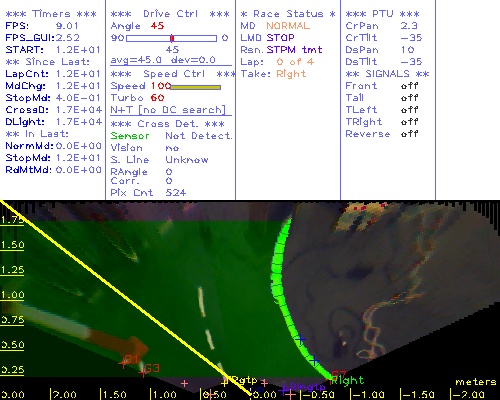Click the red G1 cross marker
The image size is (500, 400).
coord(123,363)
